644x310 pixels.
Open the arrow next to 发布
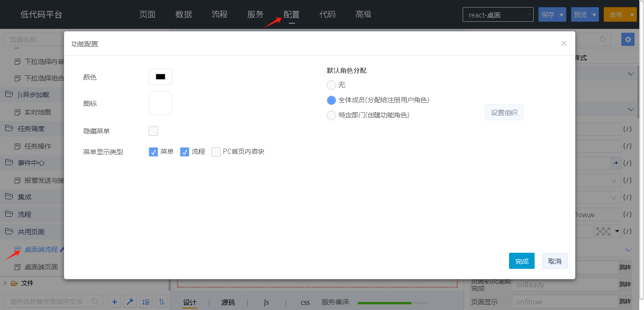click(x=633, y=15)
